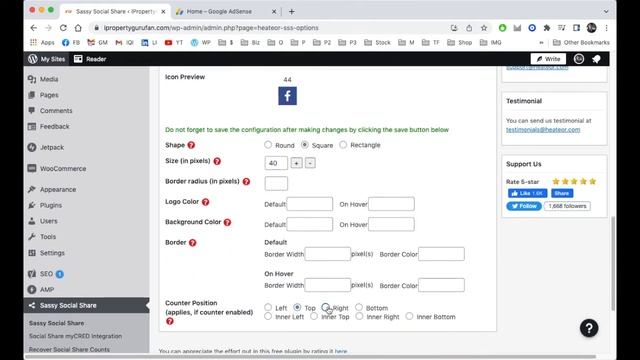Open the IMG bookmarks folder
Viewport: 640px width, 360px height.
491,42
